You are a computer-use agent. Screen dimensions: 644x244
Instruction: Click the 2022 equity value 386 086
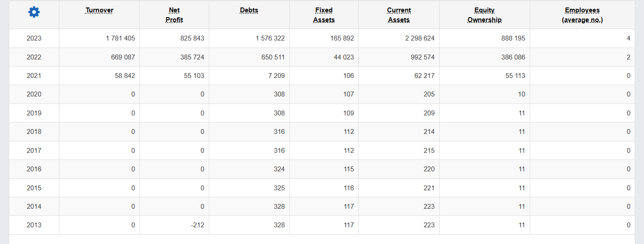(513, 57)
